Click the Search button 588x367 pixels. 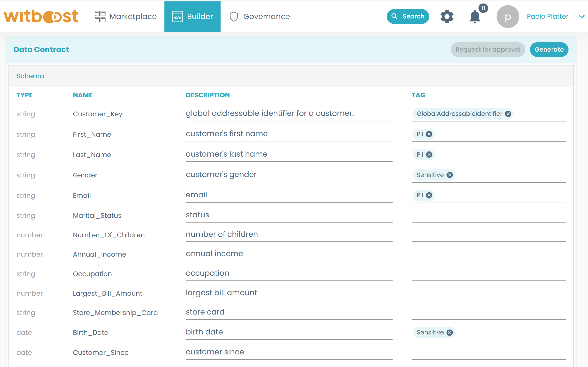408,16
